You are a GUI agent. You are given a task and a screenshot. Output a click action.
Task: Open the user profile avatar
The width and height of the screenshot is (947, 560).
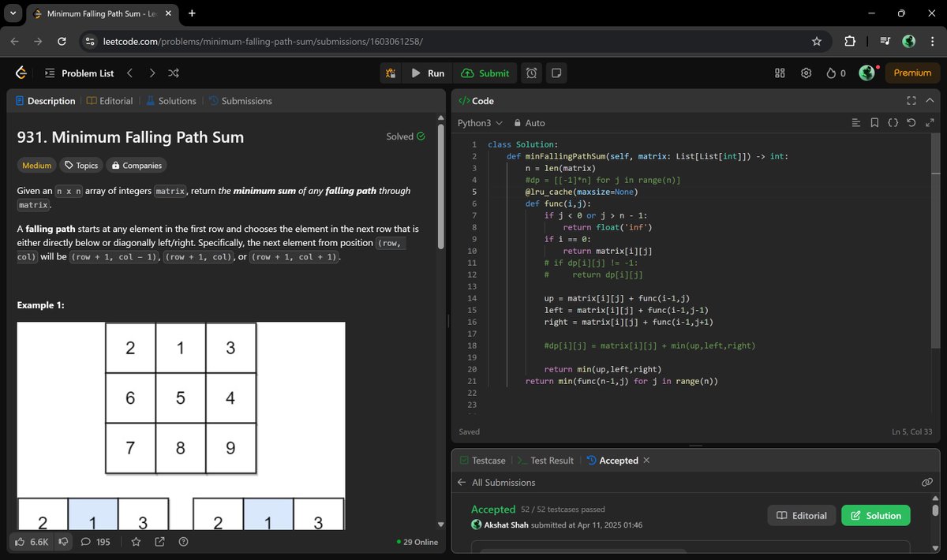point(867,73)
